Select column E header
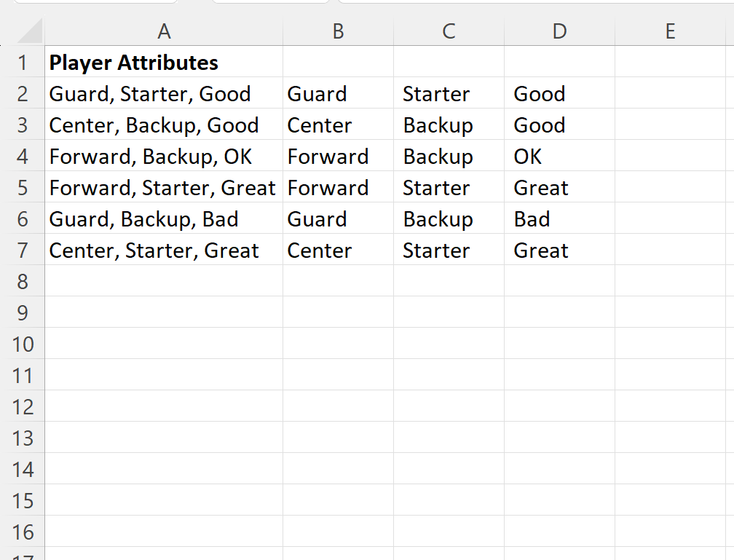This screenshot has height=560, width=734. pyautogui.click(x=670, y=31)
